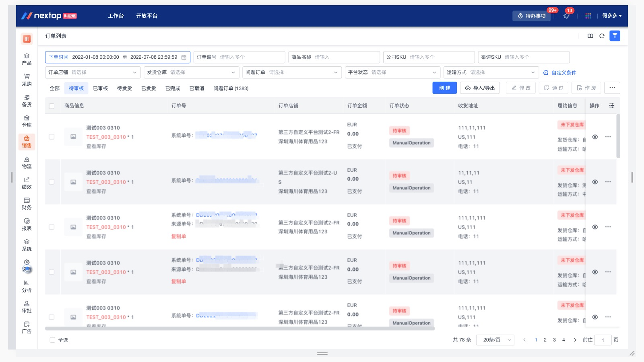This screenshot has width=644, height=362.
Task: Tick checkbox of third order row
Action: click(x=52, y=227)
